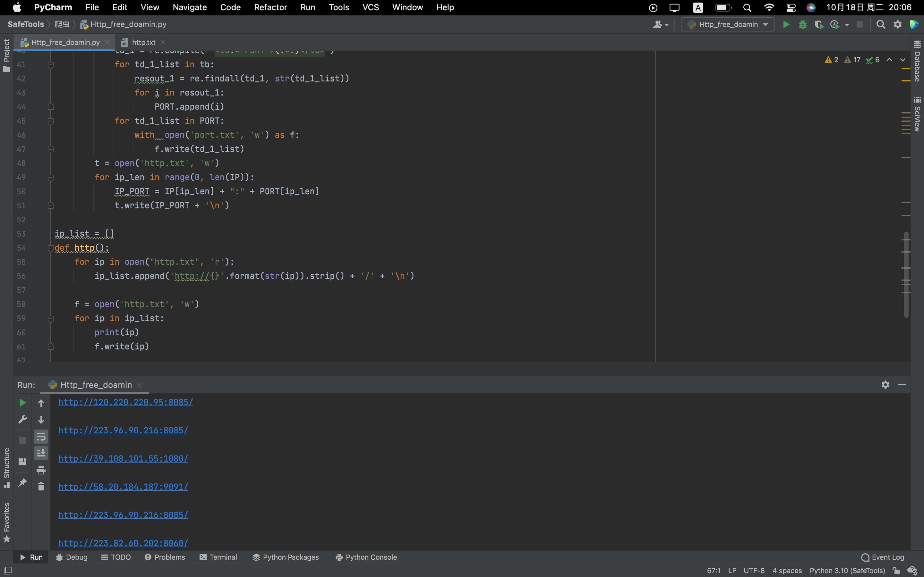The image size is (924, 577).
Task: Click the Python 3.10 (SafeTools) interpreter widget
Action: [847, 571]
